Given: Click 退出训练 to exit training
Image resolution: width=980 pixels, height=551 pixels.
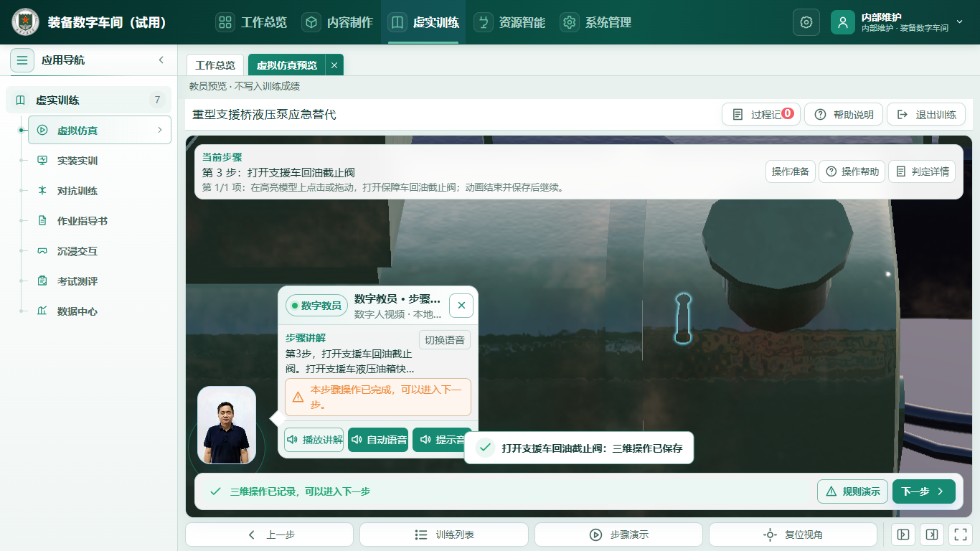Looking at the screenshot, I should tap(926, 115).
